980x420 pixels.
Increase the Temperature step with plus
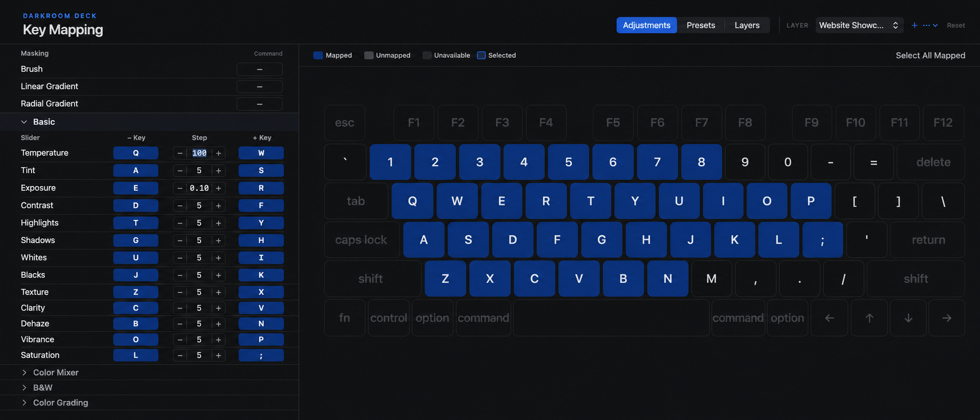coord(218,153)
